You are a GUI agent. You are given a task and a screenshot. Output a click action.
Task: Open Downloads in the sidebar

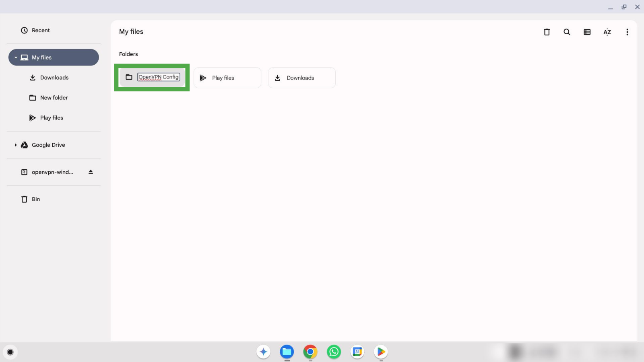point(54,78)
